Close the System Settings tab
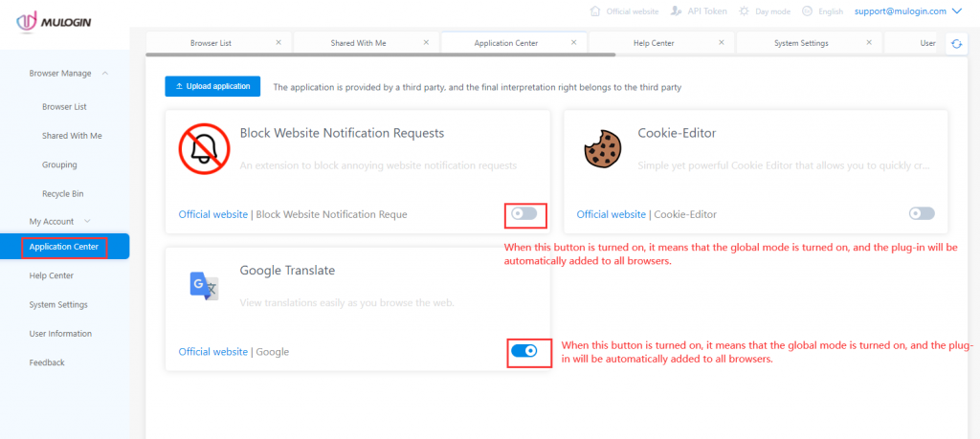This screenshot has height=439, width=980. pyautogui.click(x=869, y=42)
